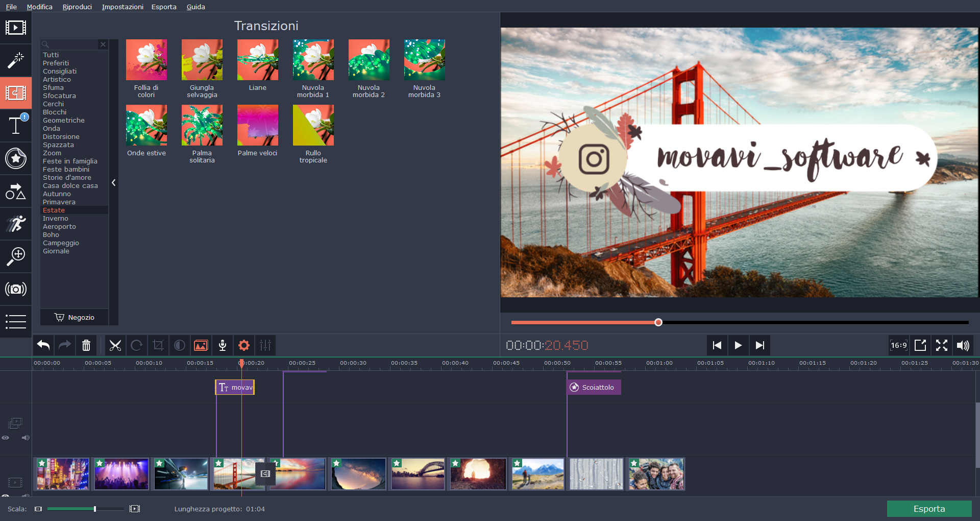The height and width of the screenshot is (521, 980).
Task: Click the Delete trash can icon
Action: coord(86,346)
